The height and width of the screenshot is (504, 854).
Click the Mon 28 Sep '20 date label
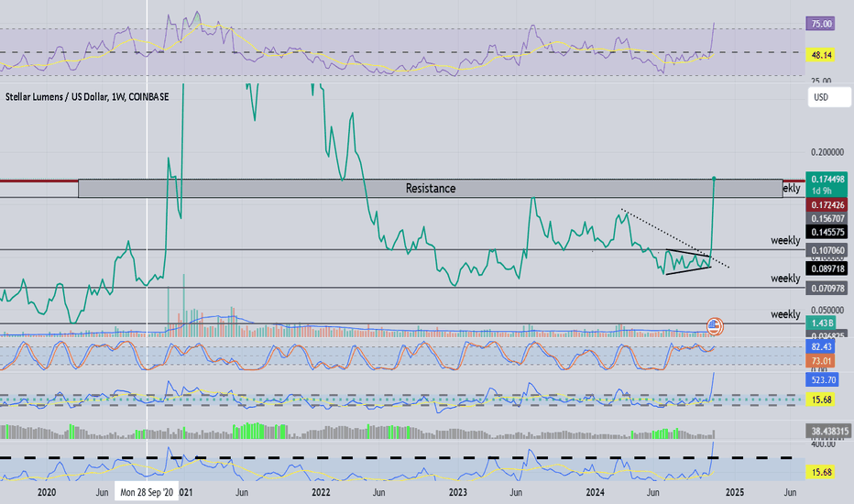click(x=147, y=493)
